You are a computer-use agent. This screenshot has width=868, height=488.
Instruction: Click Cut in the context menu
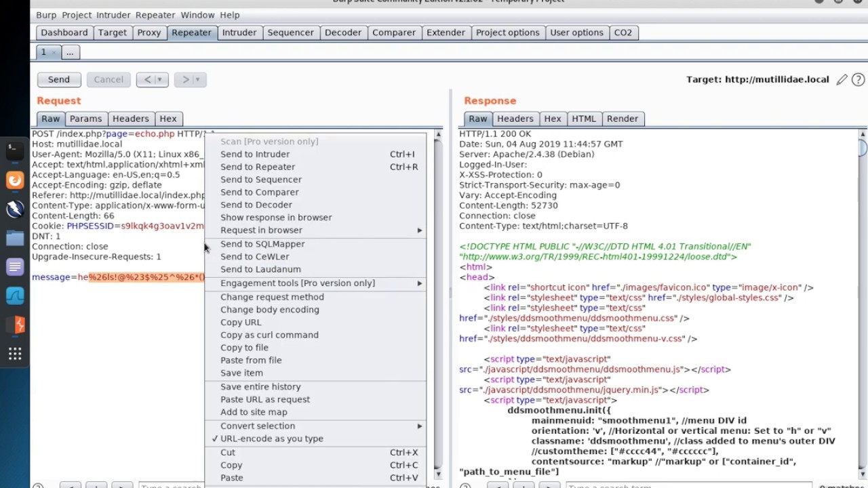coord(316,453)
